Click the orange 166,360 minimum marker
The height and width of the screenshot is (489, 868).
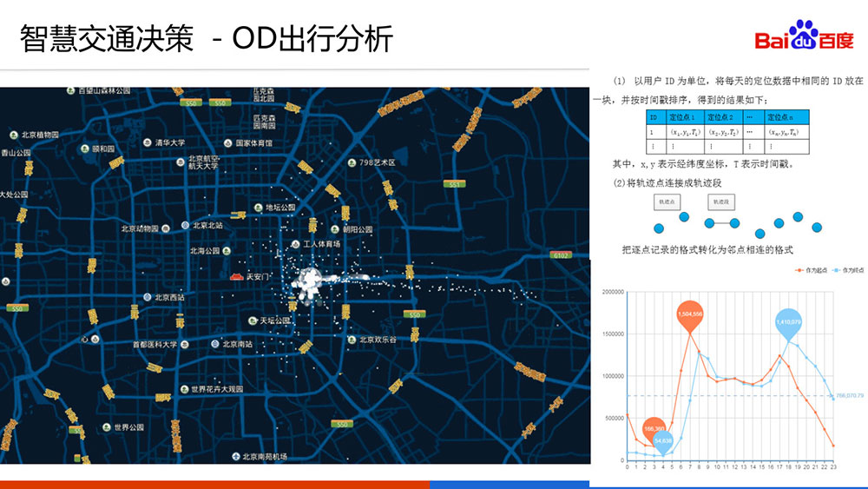coord(654,430)
